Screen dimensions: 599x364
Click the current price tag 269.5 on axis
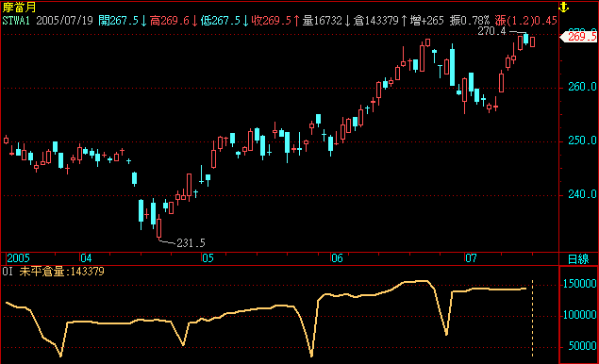point(579,37)
